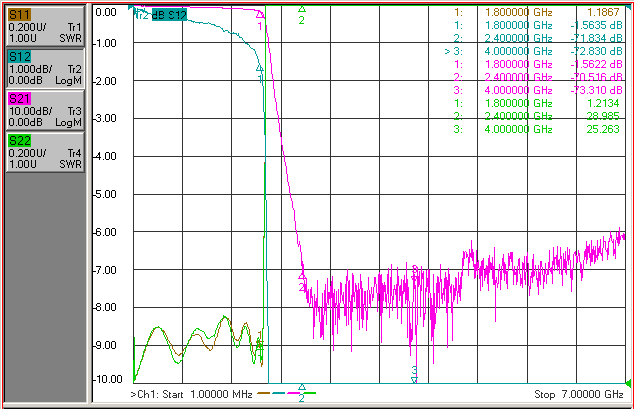Click green marker 2 triangle at top of grid
634x409 pixels.
(302, 9)
